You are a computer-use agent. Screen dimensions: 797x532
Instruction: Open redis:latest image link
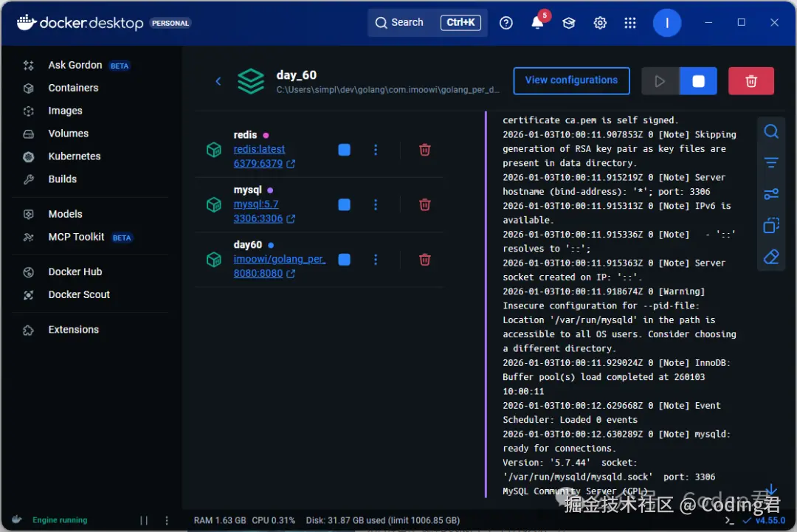click(x=259, y=149)
